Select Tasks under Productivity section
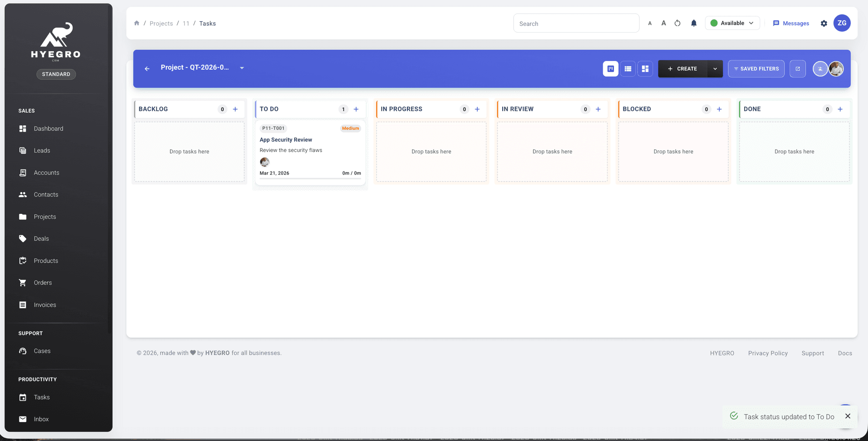 tap(41, 397)
